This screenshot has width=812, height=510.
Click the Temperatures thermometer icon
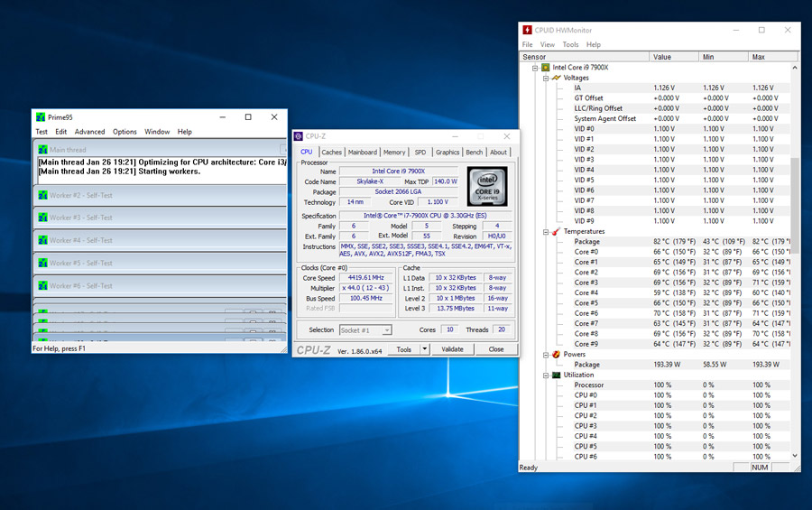tap(556, 232)
